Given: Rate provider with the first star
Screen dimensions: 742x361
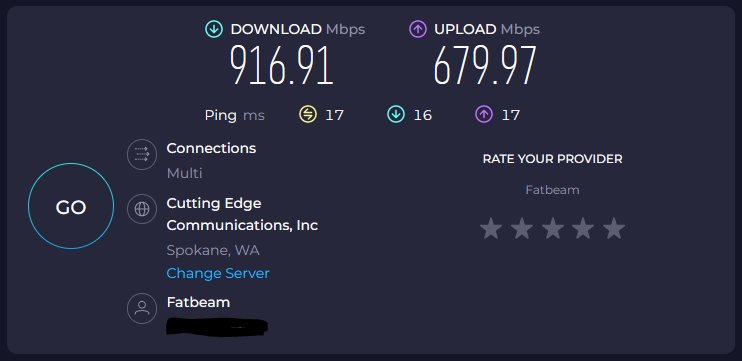Looking at the screenshot, I should point(491,229).
